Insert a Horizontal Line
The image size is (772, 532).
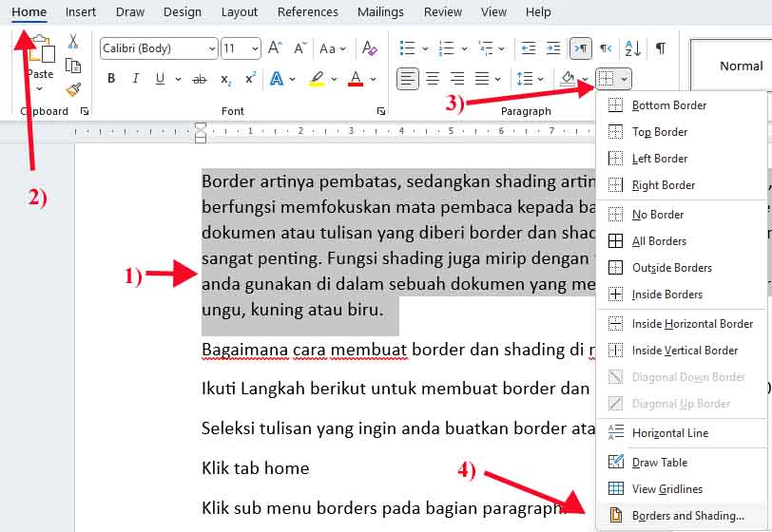point(682,433)
